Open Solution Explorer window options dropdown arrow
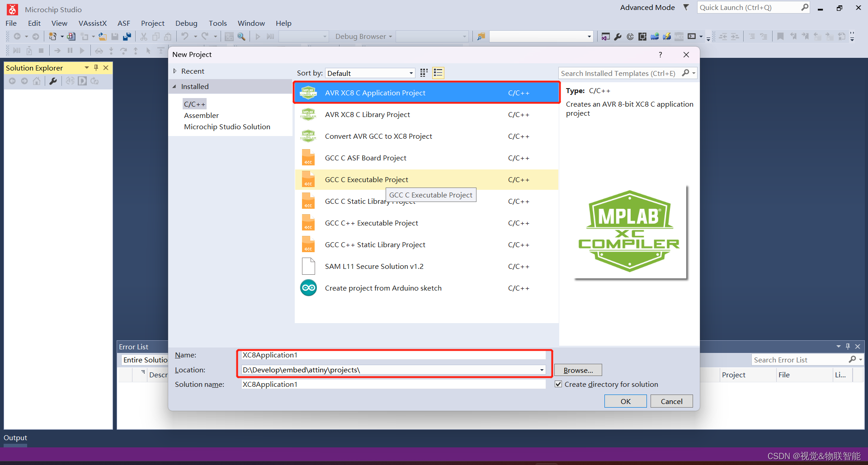The width and height of the screenshot is (868, 465). pyautogui.click(x=87, y=68)
